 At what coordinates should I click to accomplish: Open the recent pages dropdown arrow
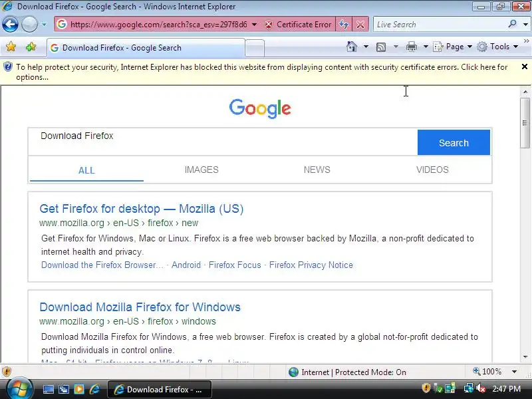pos(44,25)
